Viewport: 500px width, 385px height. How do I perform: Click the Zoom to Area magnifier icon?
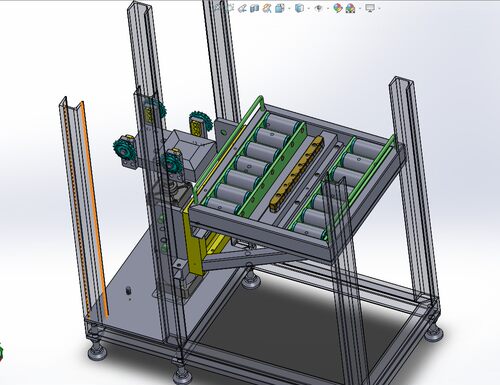coord(231,8)
